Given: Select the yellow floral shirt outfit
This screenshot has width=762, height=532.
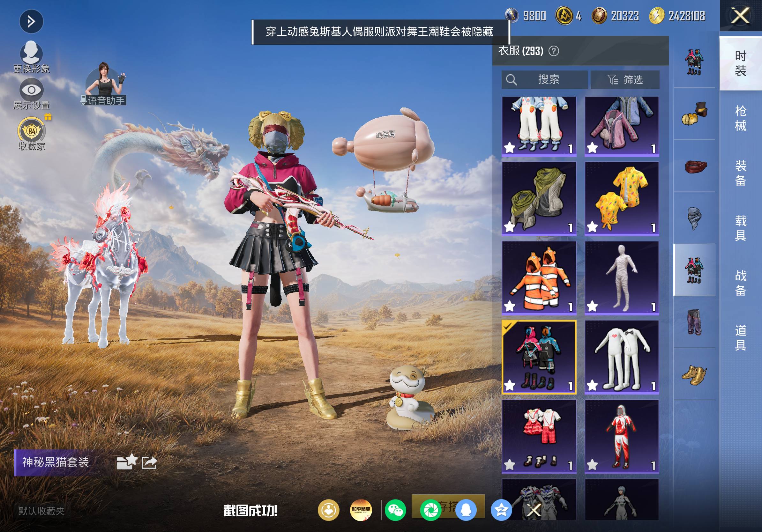Looking at the screenshot, I should click(622, 198).
